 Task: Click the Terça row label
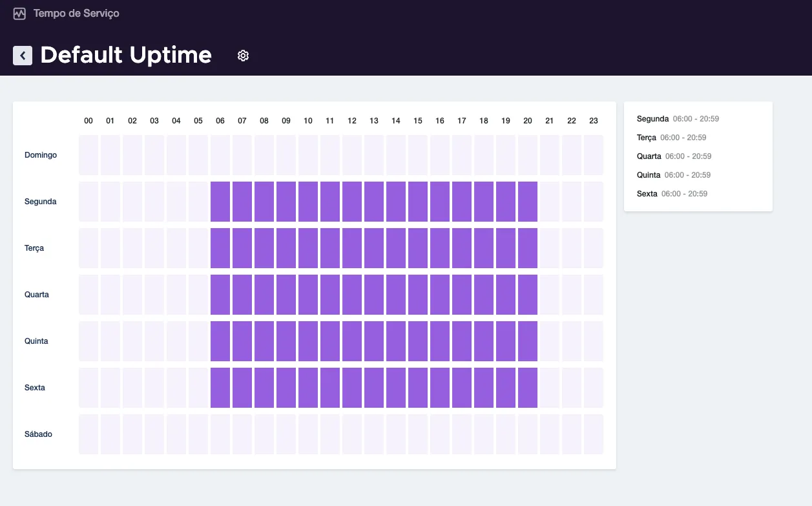pyautogui.click(x=34, y=248)
